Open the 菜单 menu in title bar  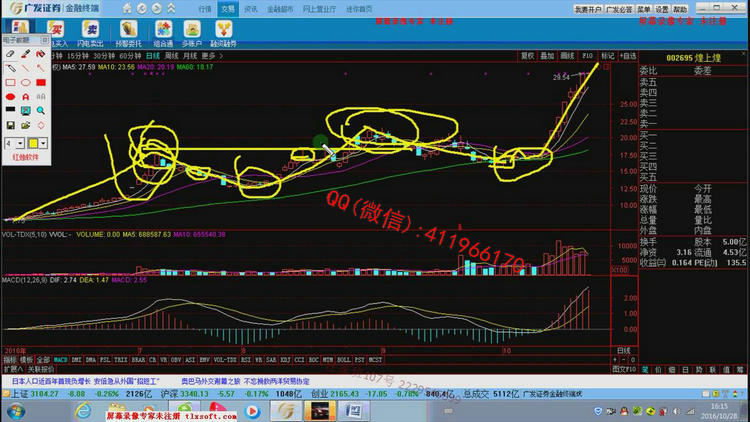pyautogui.click(x=644, y=9)
